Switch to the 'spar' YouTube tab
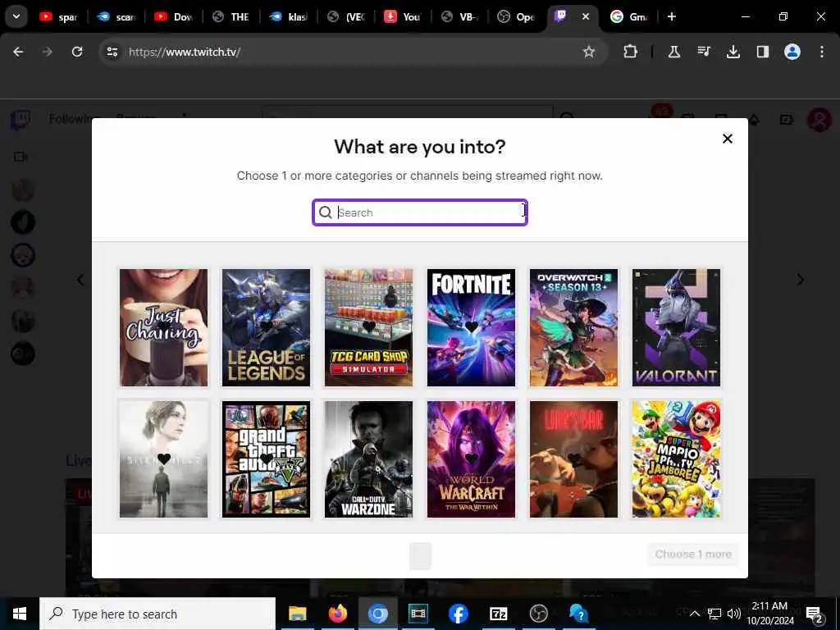Viewport: 840px width, 630px height. [59, 17]
